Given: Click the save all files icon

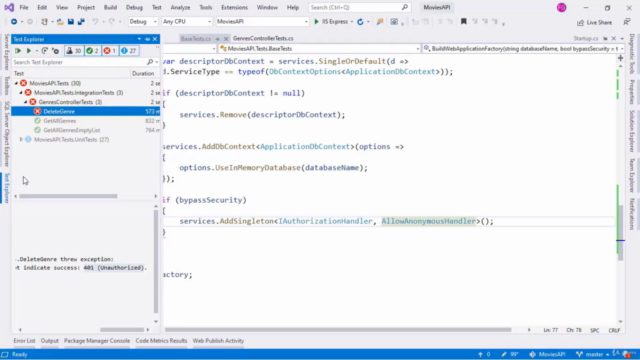Looking at the screenshot, I should (81, 22).
